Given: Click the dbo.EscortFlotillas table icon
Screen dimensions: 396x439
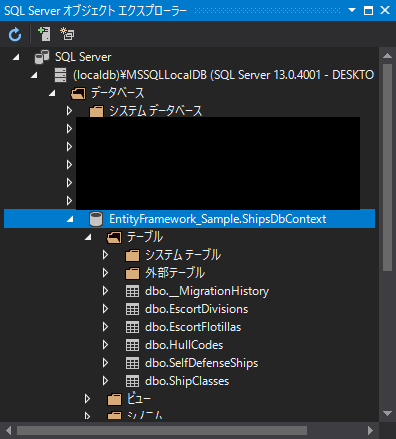Looking at the screenshot, I should click(x=132, y=327).
